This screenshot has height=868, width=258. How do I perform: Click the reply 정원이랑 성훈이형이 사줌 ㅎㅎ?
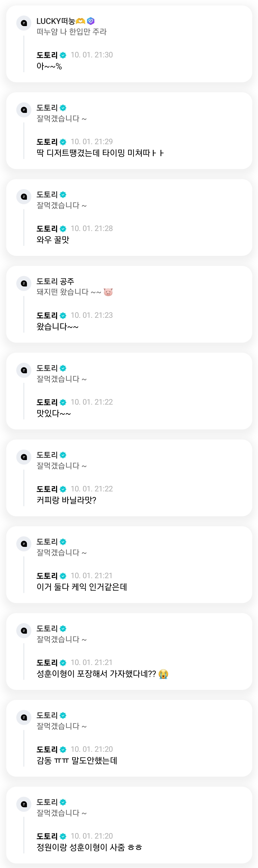(89, 847)
